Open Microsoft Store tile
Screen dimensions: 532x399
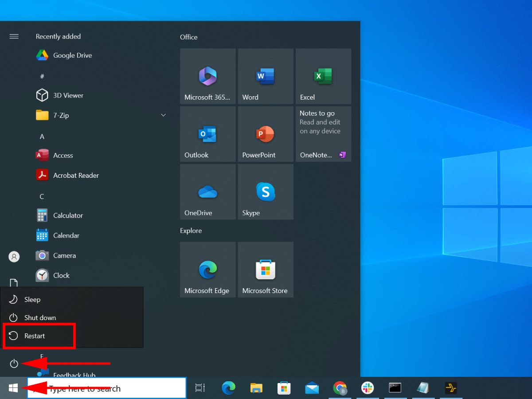click(266, 270)
